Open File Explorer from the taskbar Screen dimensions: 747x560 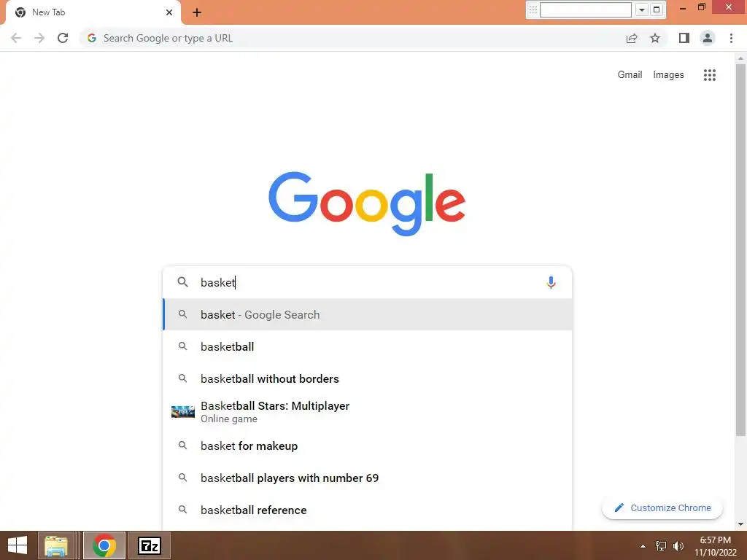55,545
